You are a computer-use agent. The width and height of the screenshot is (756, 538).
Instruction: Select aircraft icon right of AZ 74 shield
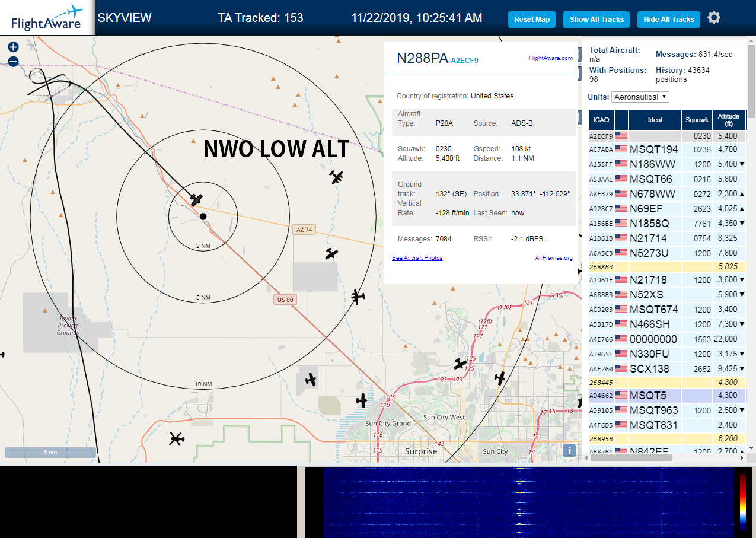[x=331, y=253]
